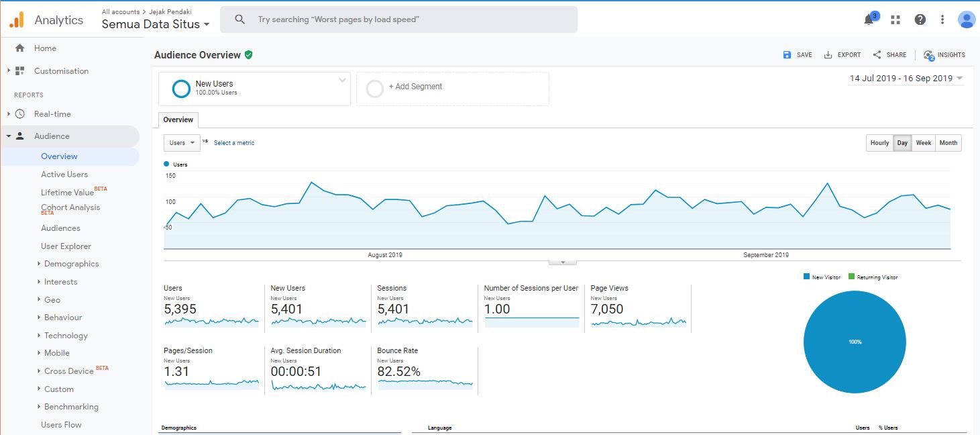Click the All accounts breadcrumb link
Screen dimensions: 980x435
[121, 12]
